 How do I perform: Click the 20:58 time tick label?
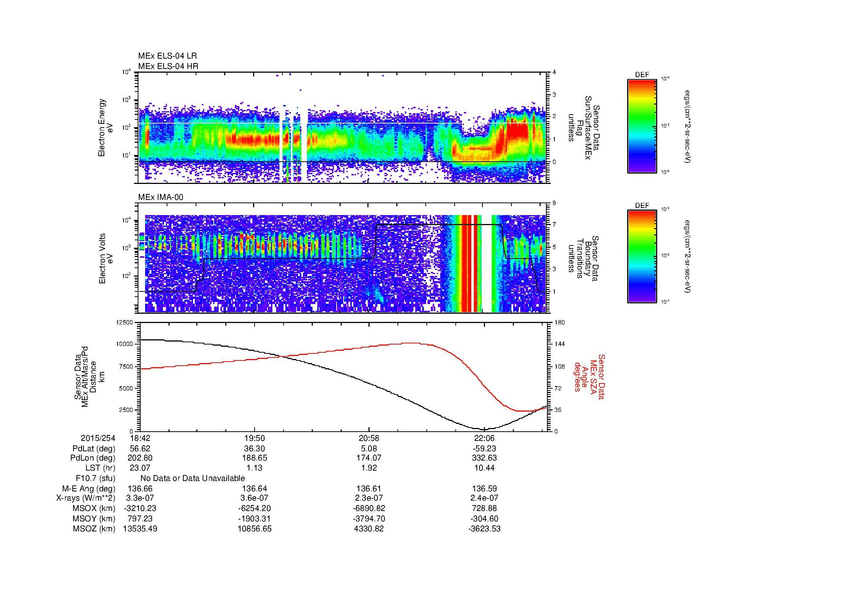(369, 438)
